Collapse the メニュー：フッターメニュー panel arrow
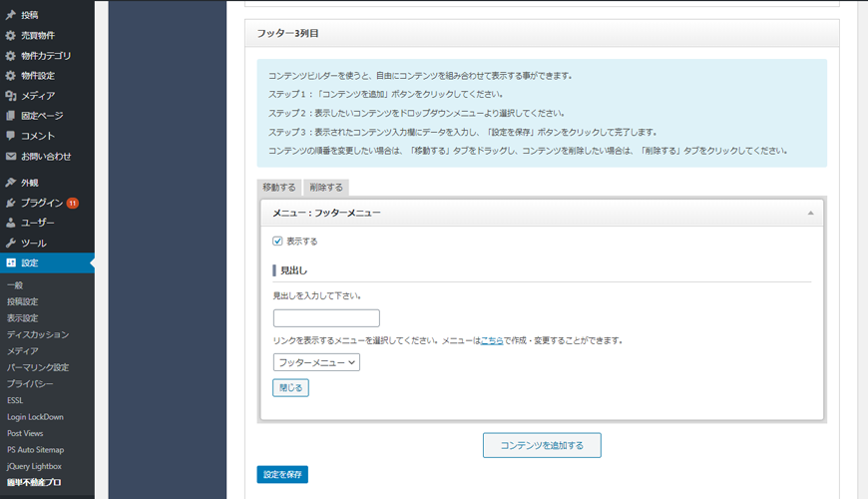The width and height of the screenshot is (868, 499). 810,213
